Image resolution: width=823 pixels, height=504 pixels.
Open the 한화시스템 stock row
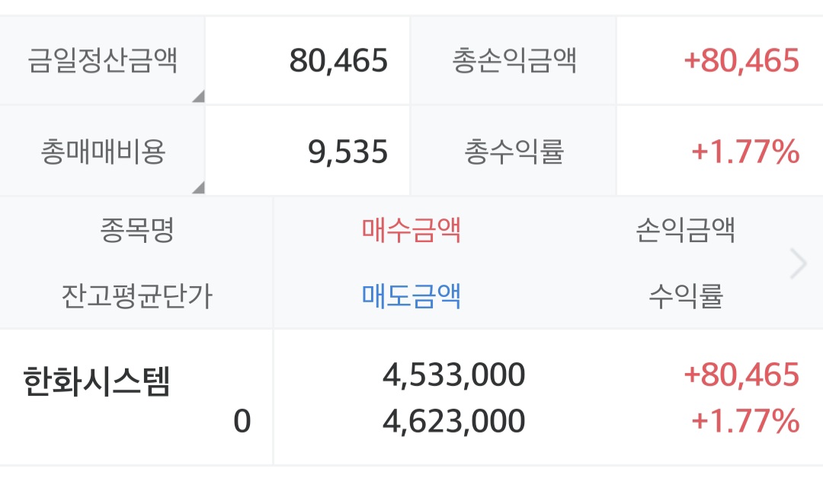tap(411, 397)
